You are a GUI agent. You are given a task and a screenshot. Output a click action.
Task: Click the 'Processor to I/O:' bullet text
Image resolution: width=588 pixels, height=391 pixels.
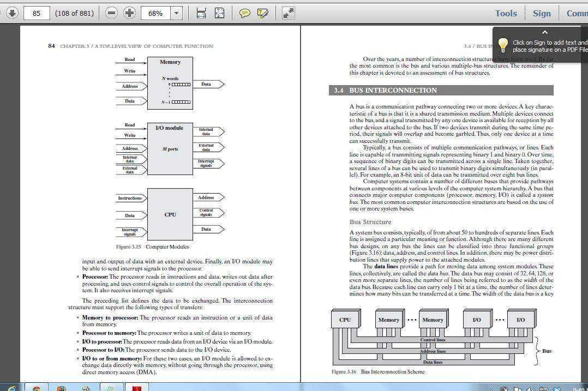pyautogui.click(x=103, y=350)
